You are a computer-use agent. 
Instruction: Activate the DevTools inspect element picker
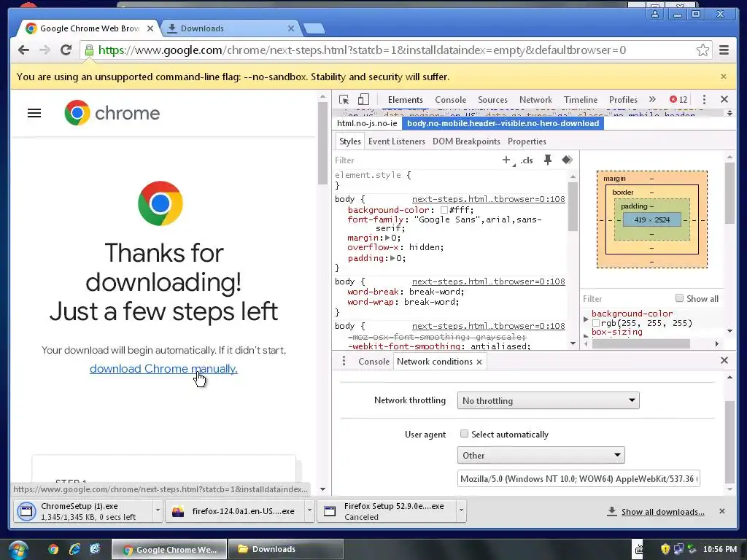point(344,99)
